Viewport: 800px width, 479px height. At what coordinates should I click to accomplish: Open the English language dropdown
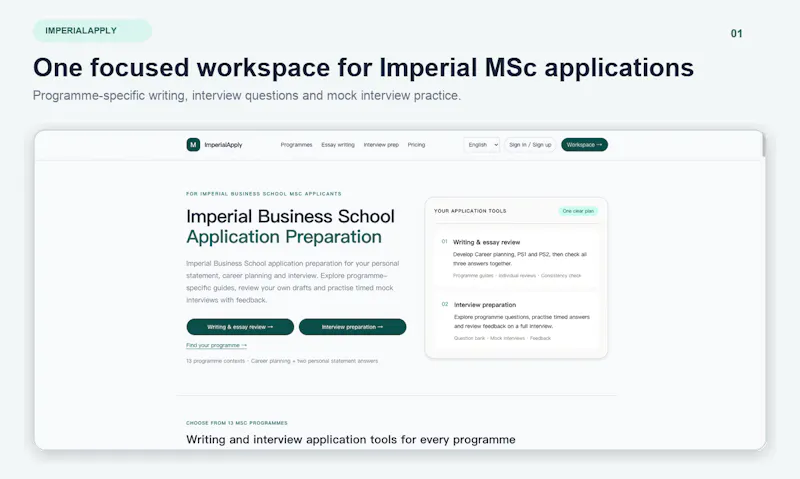pyautogui.click(x=482, y=145)
